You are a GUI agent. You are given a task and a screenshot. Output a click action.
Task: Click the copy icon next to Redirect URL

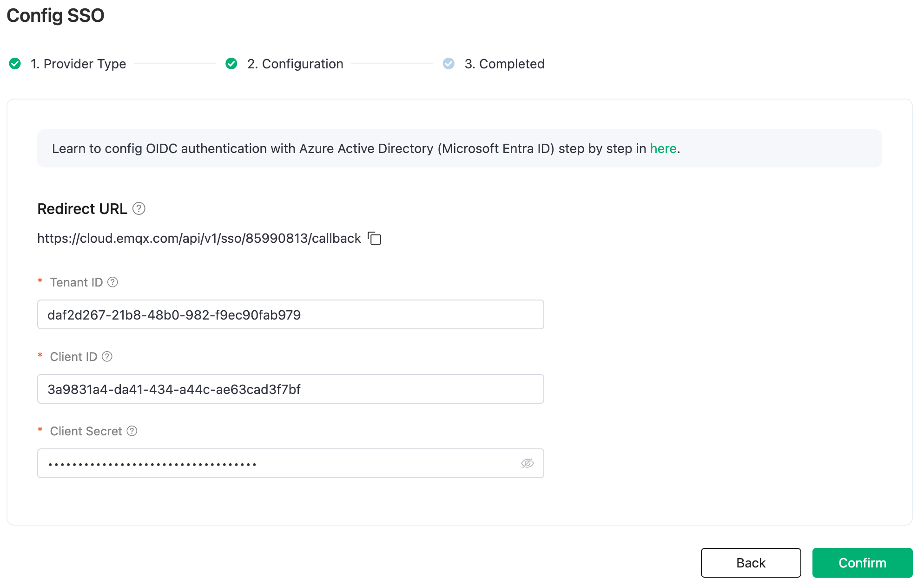[375, 238]
